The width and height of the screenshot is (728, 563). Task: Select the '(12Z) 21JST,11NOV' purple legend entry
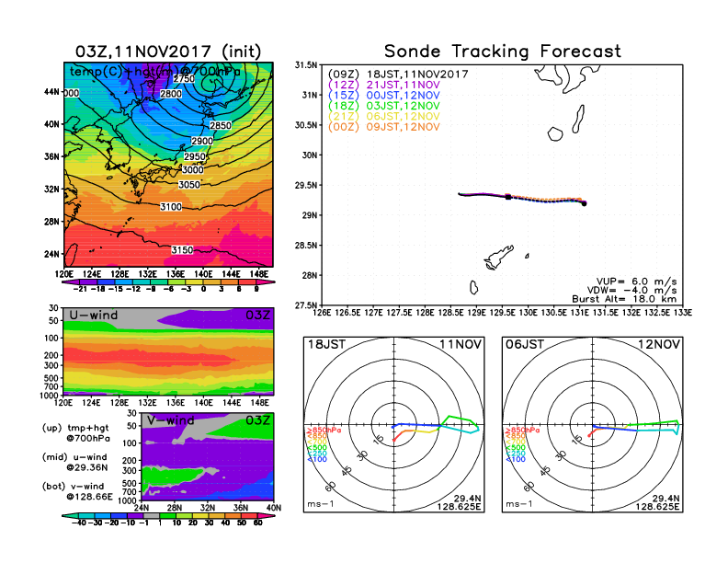coord(384,85)
